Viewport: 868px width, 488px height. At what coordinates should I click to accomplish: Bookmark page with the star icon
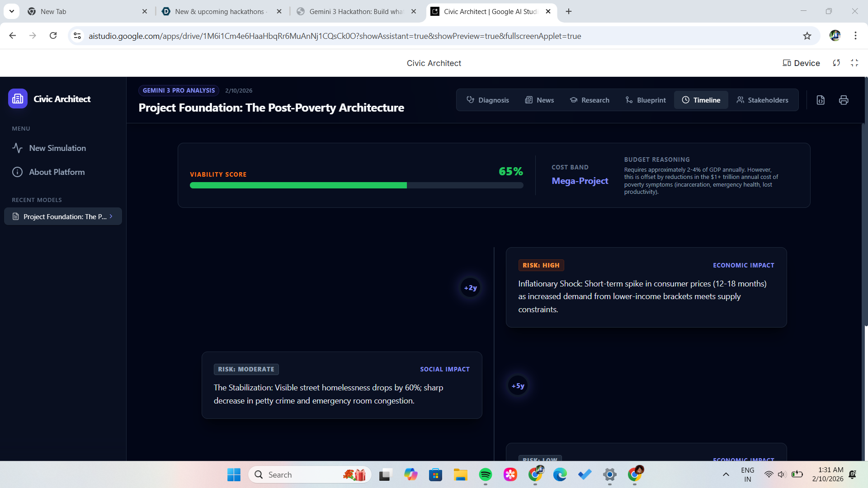(x=807, y=36)
